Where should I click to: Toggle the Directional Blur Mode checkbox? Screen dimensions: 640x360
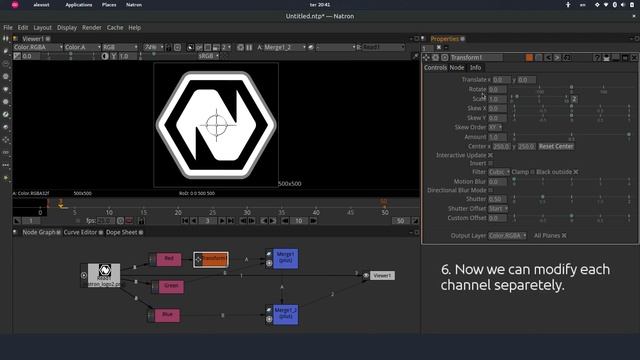[491, 190]
